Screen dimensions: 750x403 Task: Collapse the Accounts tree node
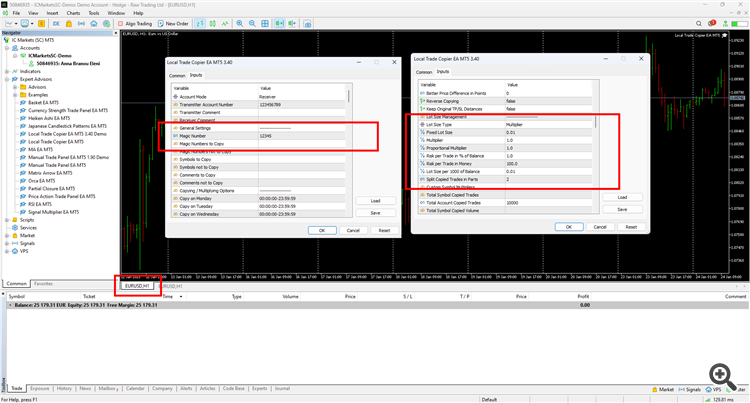(x=7, y=48)
